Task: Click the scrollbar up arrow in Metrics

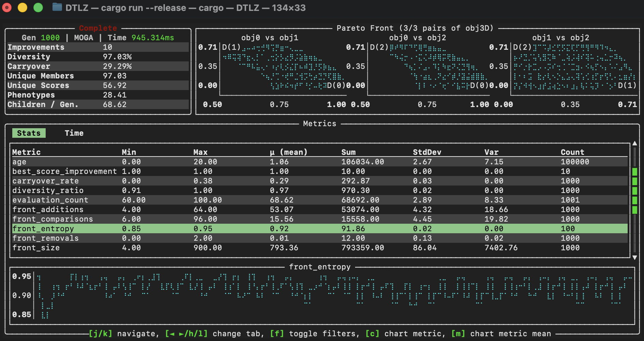Action: click(x=634, y=144)
